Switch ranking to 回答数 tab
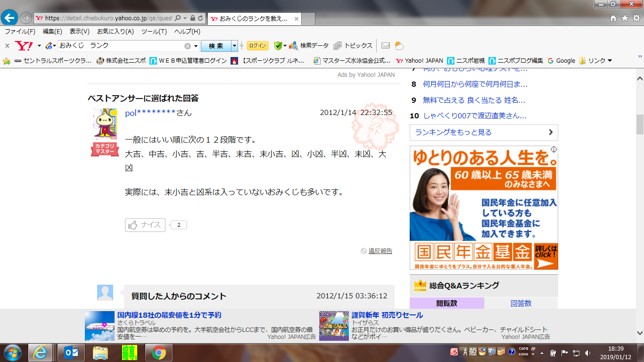This screenshot has width=644, height=362. (521, 303)
